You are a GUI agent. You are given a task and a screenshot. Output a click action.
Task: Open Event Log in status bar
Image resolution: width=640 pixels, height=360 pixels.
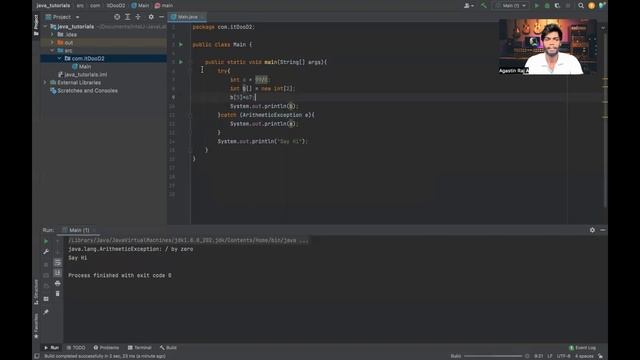[582, 348]
